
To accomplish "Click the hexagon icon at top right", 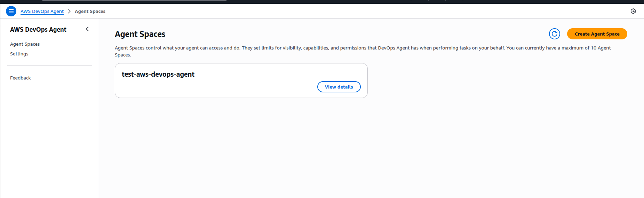I will 633,11.
